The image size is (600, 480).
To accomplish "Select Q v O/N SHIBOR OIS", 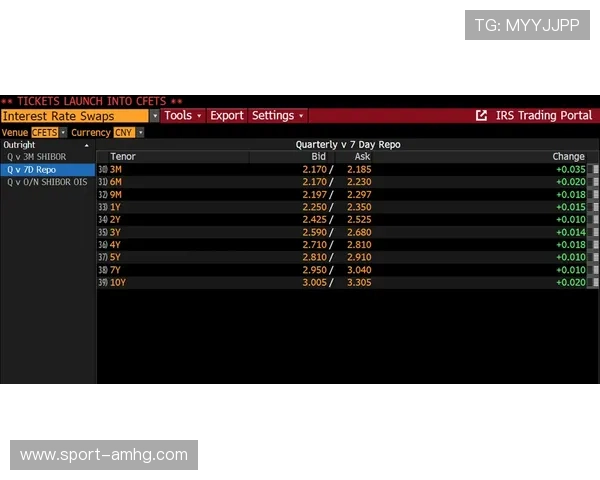I will (x=47, y=182).
